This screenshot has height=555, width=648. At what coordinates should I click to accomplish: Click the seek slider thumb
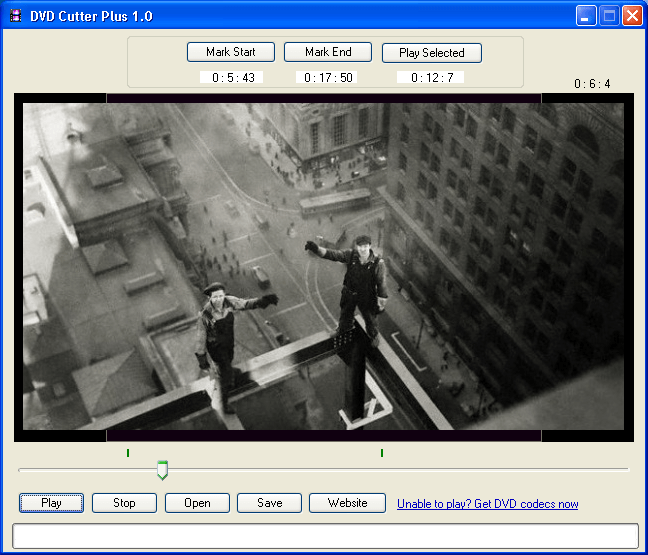(162, 470)
